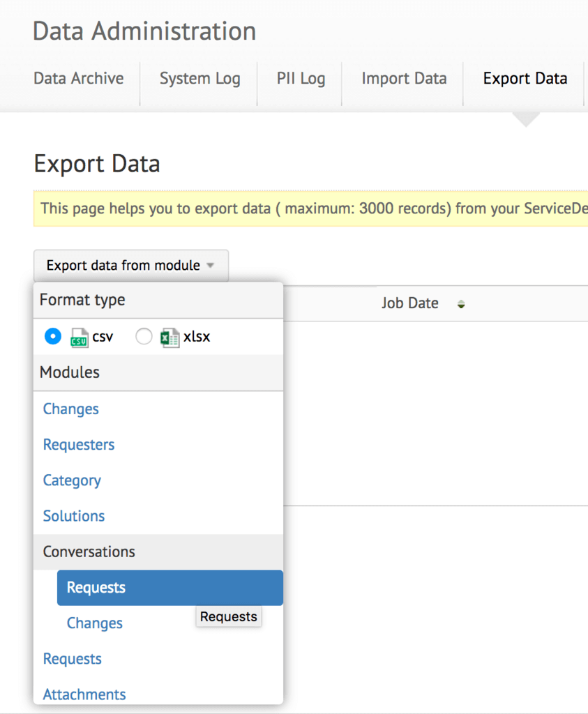The image size is (588, 714).
Task: Pick the Category module to export
Action: click(x=72, y=480)
